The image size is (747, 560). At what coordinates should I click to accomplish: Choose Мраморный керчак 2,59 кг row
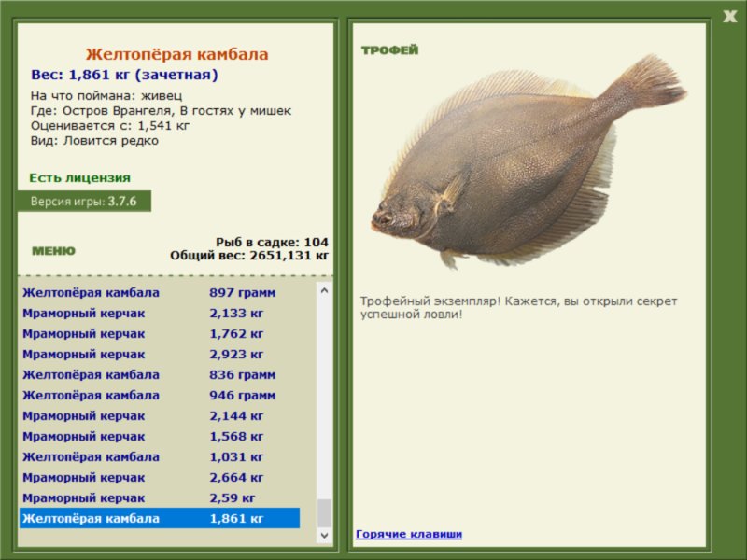pos(159,498)
